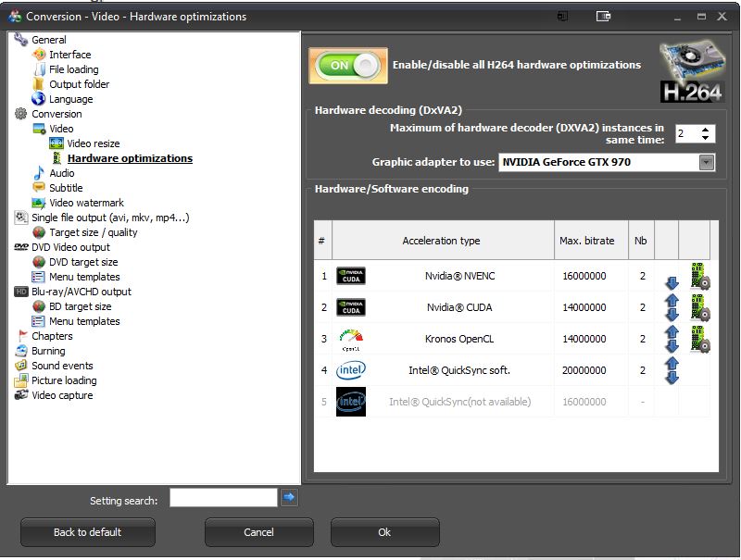The image size is (741, 560).
Task: Click the unavailable Intel QuickSync logo
Action: [351, 402]
